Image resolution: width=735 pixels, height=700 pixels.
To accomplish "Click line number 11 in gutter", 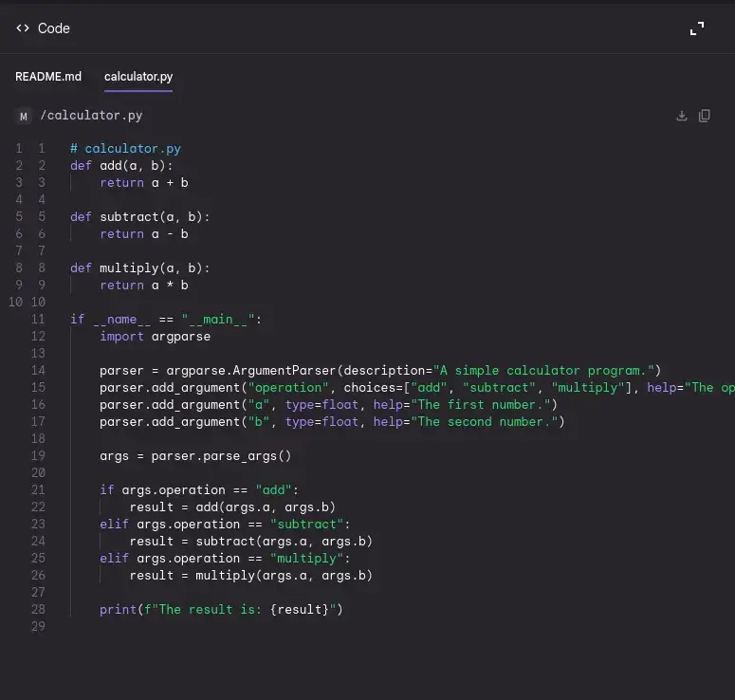I will [39, 320].
